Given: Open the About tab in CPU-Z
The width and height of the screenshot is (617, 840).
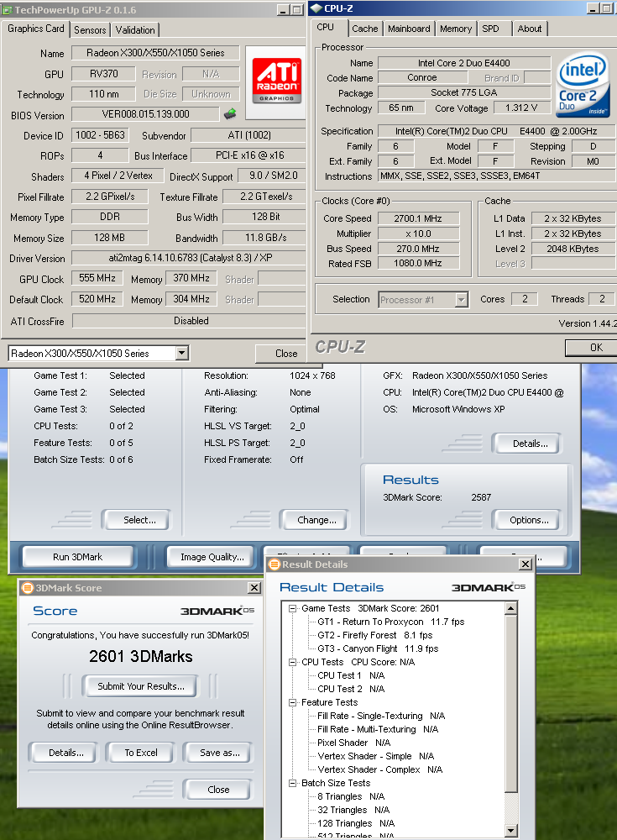Looking at the screenshot, I should click(529, 29).
